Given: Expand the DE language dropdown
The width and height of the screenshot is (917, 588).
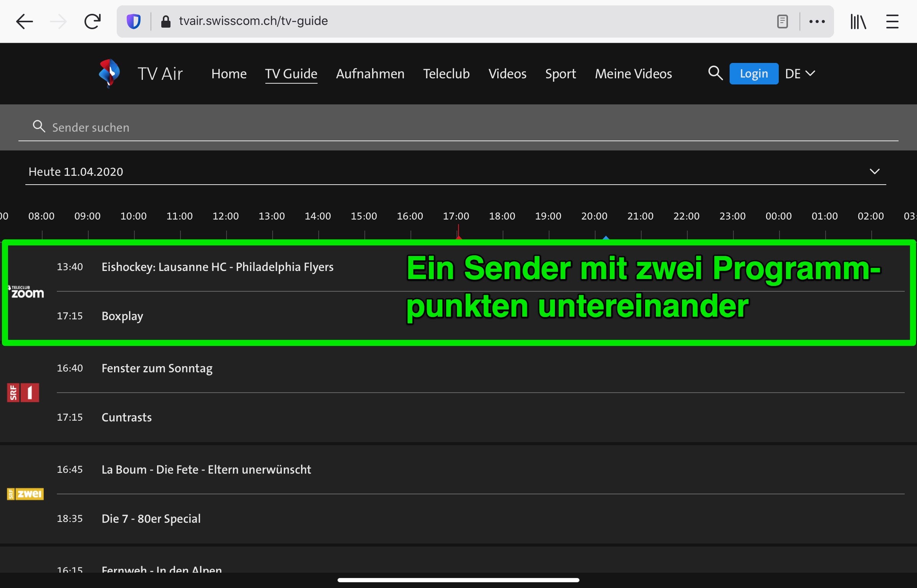Looking at the screenshot, I should (800, 73).
